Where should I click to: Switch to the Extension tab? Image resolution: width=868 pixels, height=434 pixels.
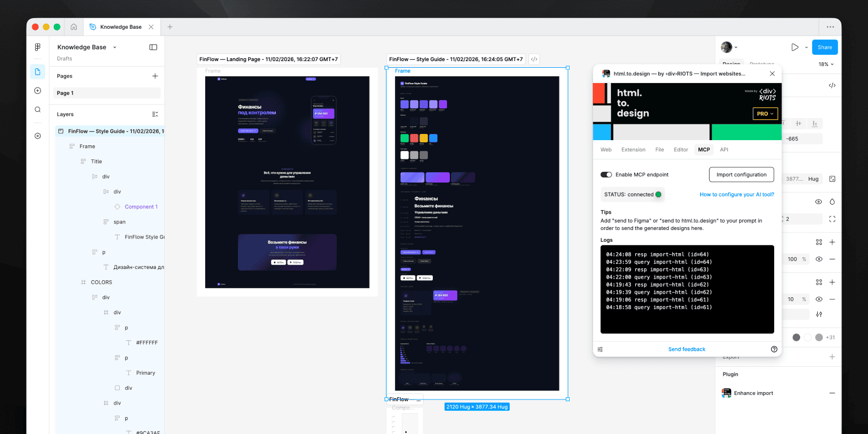[x=633, y=150]
